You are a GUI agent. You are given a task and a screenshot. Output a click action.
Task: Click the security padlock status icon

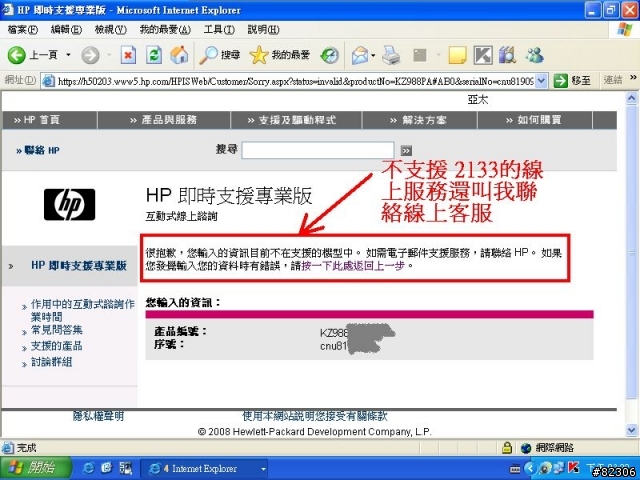pos(507,448)
